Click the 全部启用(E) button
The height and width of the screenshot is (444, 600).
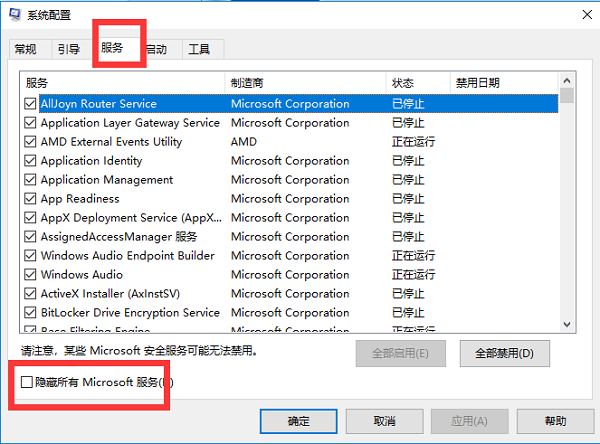(401, 353)
